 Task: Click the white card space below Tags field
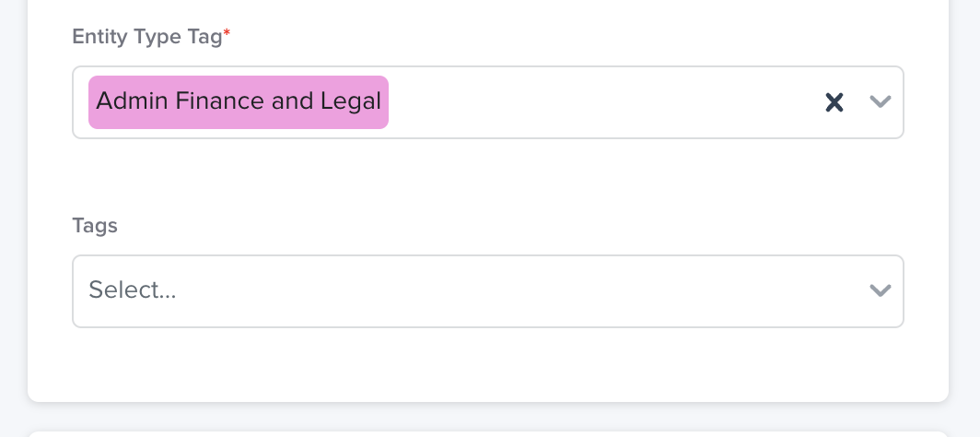click(x=488, y=364)
